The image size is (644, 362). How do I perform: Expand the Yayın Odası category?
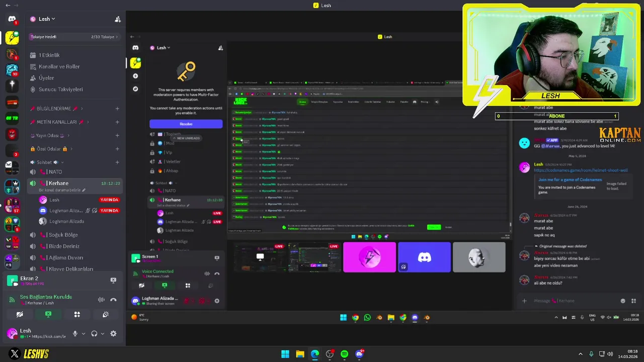point(50,136)
